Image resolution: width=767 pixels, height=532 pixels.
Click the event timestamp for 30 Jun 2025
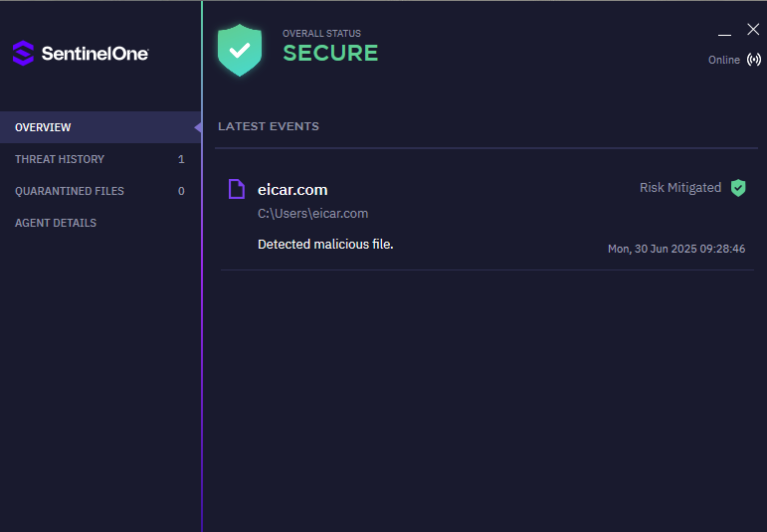click(676, 249)
